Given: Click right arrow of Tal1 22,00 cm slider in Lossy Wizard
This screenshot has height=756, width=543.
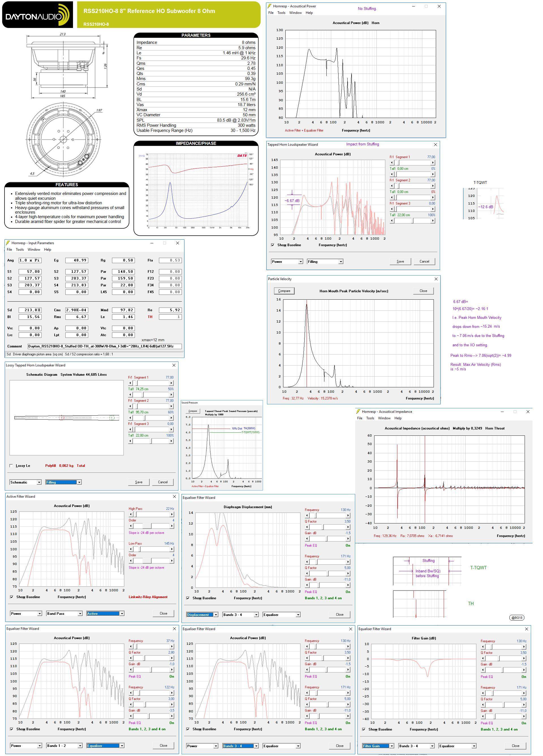Looking at the screenshot, I should pos(172,441).
